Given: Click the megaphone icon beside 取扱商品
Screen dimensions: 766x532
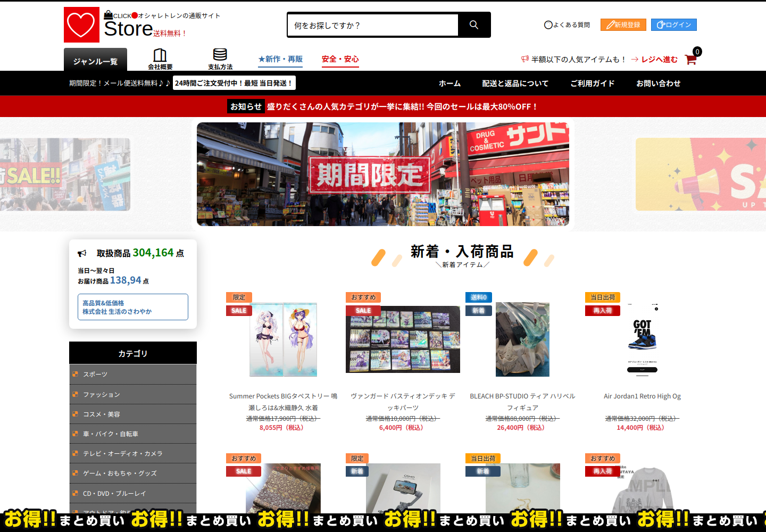Looking at the screenshot, I should (x=82, y=253).
